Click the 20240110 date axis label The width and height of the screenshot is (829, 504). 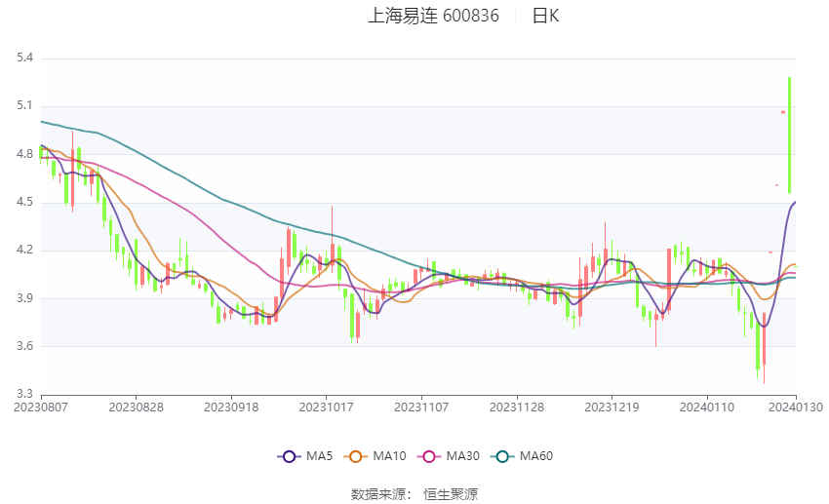(707, 407)
